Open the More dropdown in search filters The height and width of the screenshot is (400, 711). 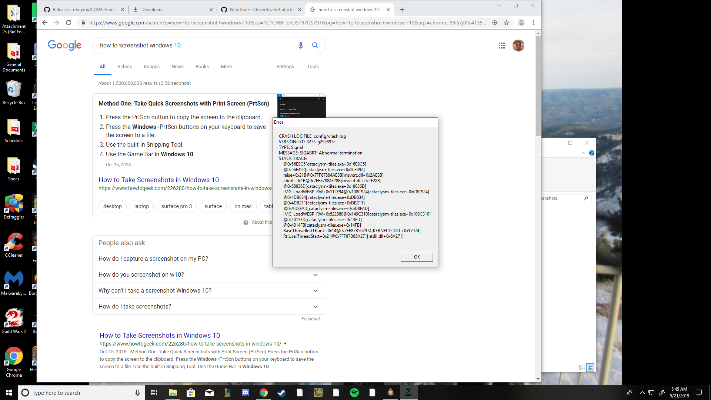tap(226, 67)
